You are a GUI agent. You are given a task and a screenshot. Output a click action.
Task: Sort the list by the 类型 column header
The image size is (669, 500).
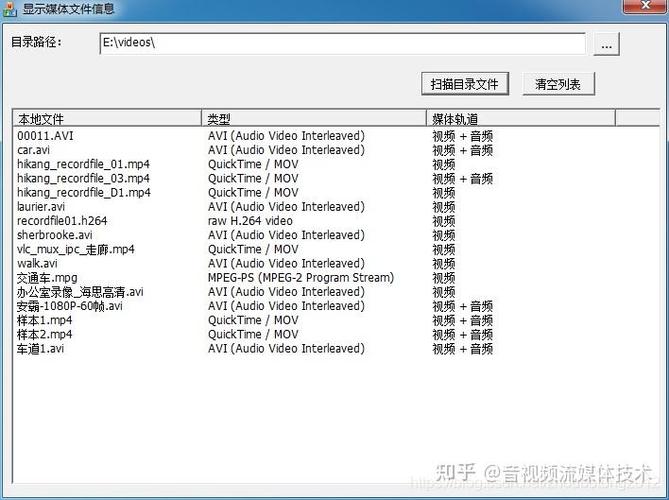[314, 118]
